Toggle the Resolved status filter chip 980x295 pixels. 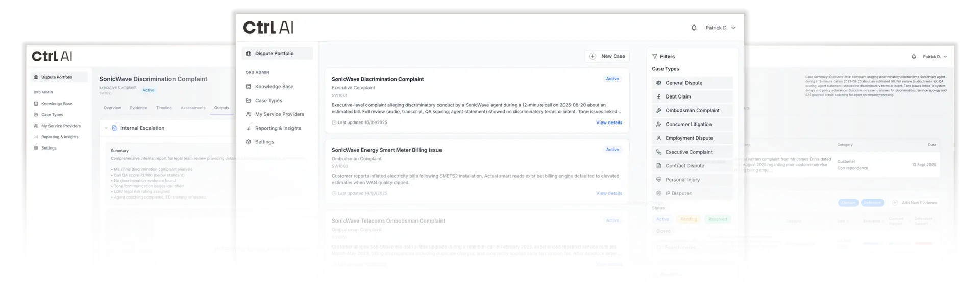[x=717, y=219]
